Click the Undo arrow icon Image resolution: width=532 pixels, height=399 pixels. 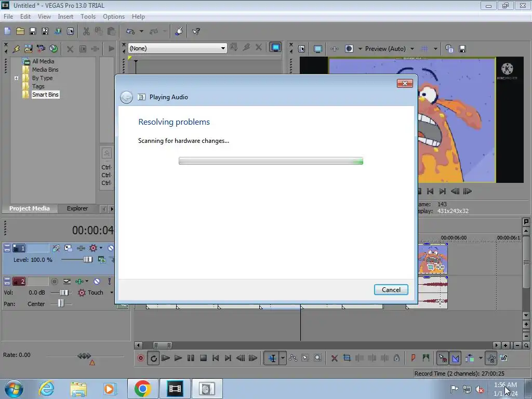130,31
